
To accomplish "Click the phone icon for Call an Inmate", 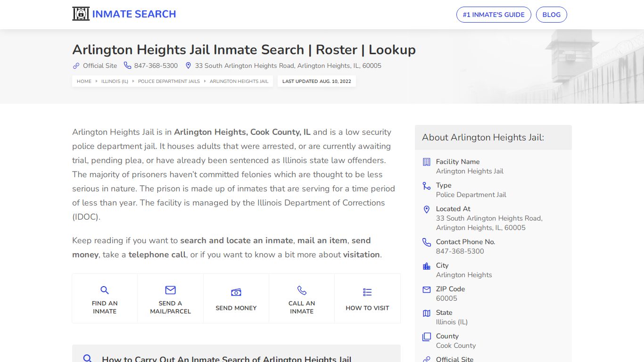I will click(302, 290).
